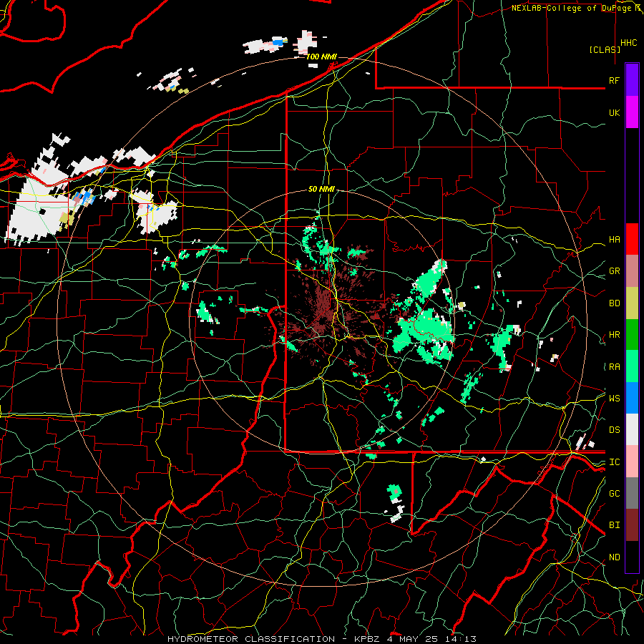The width and height of the screenshot is (644, 644).
Task: Click the magenta UK color swatch
Action: click(632, 112)
